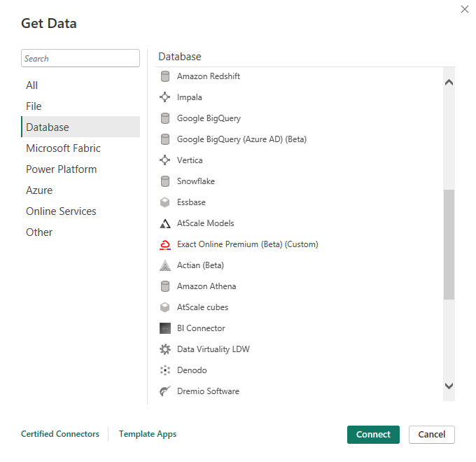Click the Actian (Beta) icon

pyautogui.click(x=165, y=265)
